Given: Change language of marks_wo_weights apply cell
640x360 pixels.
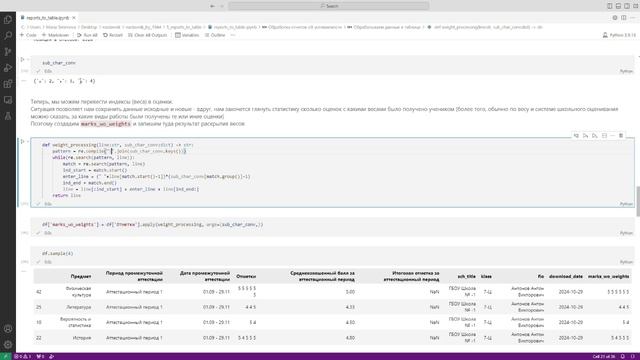Looking at the screenshot, I should click(626, 233).
